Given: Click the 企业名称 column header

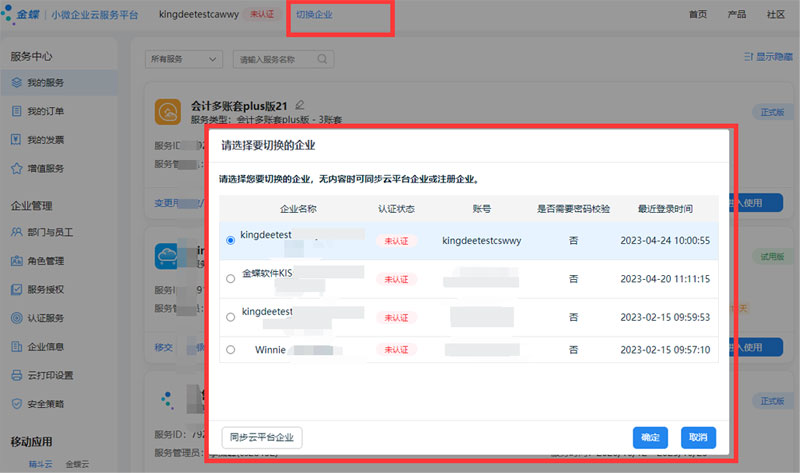Looking at the screenshot, I should pos(298,208).
